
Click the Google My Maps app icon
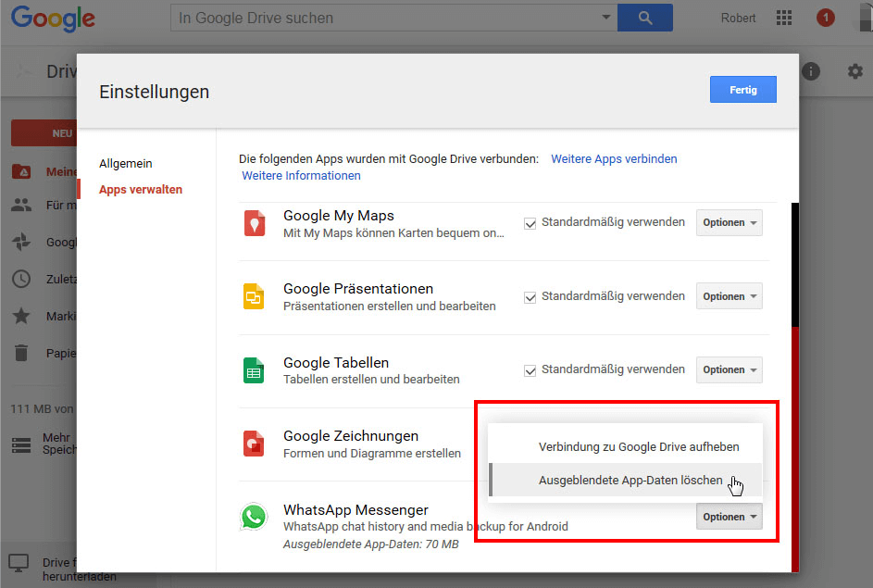click(x=255, y=223)
